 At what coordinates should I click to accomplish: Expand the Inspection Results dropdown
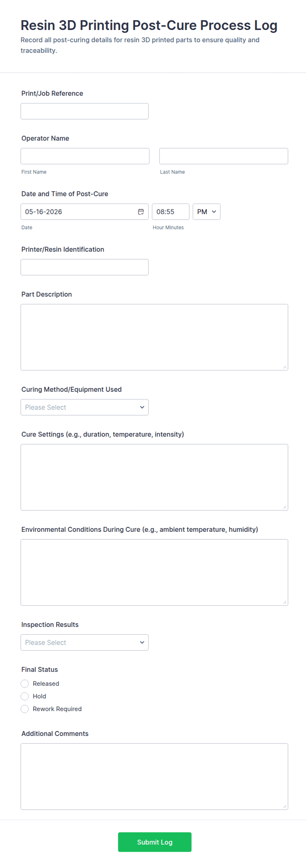(x=85, y=642)
